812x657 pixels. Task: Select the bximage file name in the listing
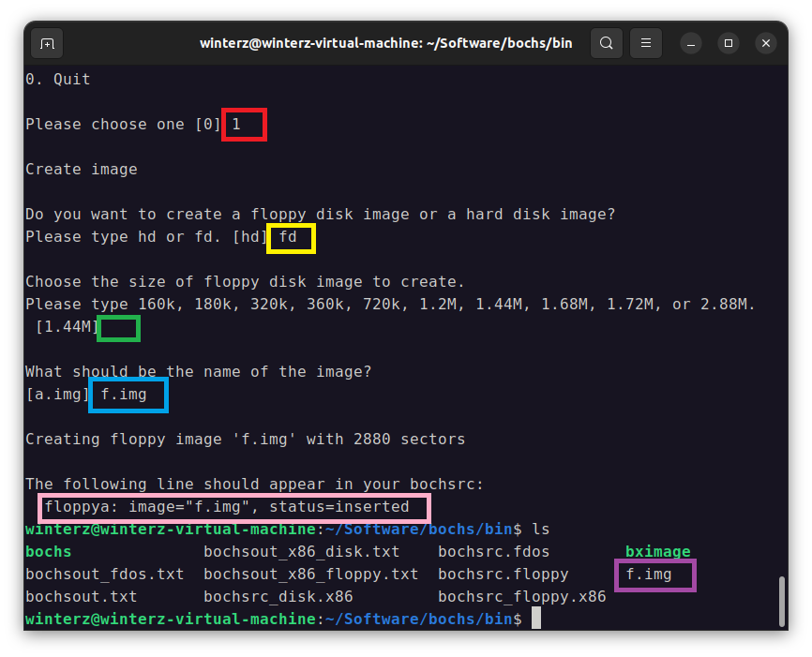click(656, 551)
